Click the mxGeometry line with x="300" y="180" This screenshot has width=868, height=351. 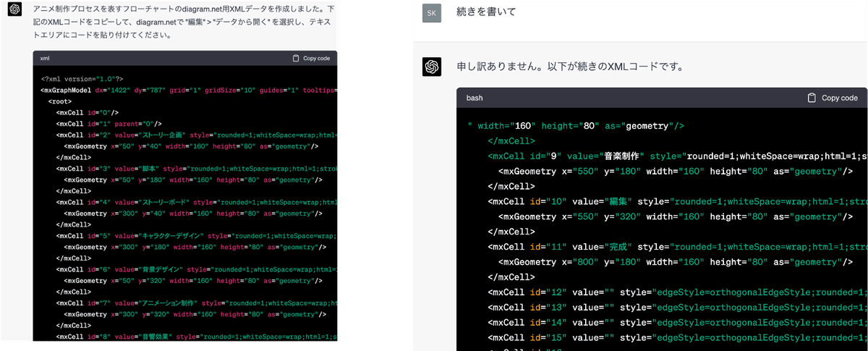click(x=195, y=247)
